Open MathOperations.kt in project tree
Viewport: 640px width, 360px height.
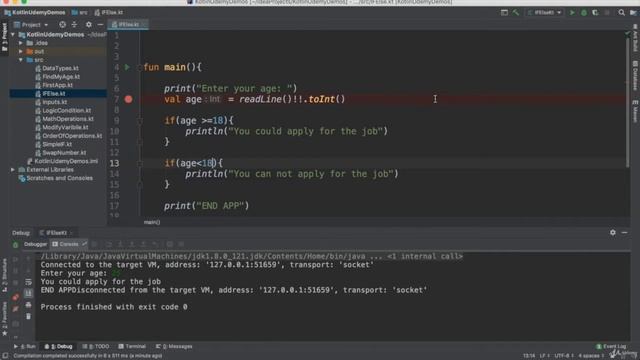coord(68,119)
